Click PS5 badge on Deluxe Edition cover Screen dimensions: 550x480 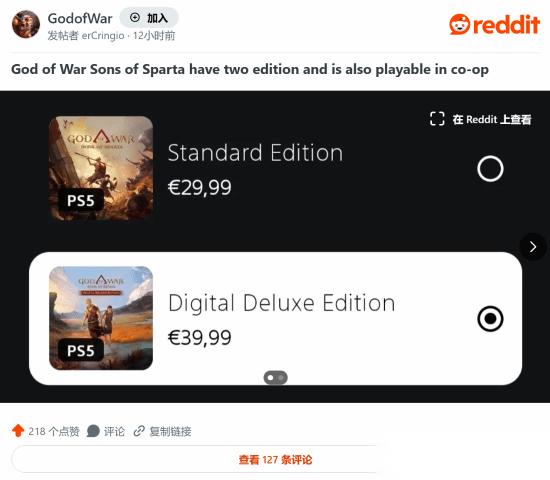pos(81,350)
